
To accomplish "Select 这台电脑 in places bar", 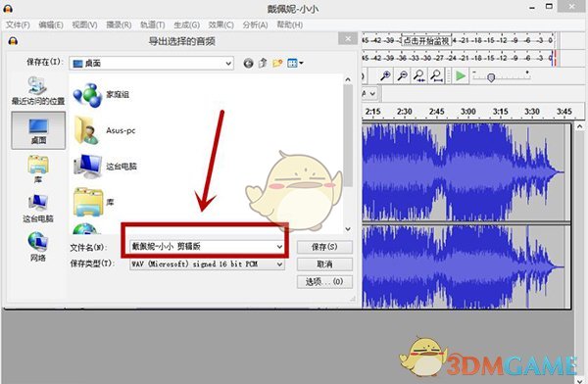I will [x=38, y=209].
